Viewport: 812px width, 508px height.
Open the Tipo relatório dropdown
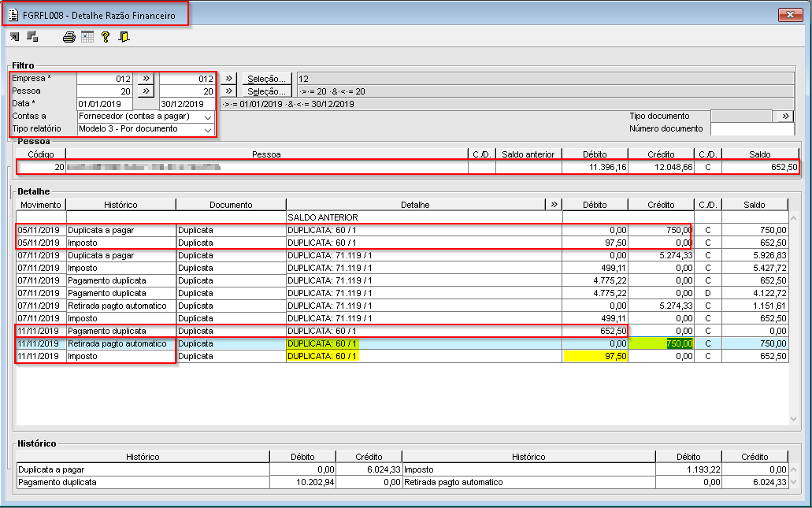tap(208, 128)
